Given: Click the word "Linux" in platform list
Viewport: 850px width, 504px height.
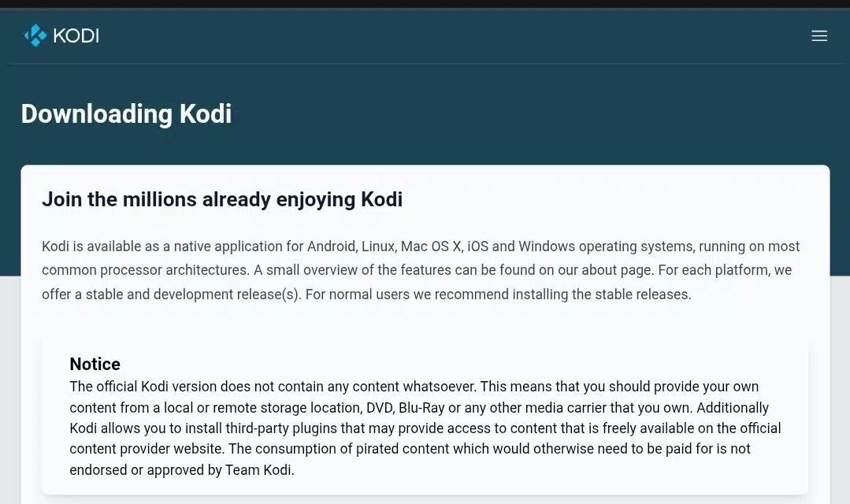Looking at the screenshot, I should (377, 246).
